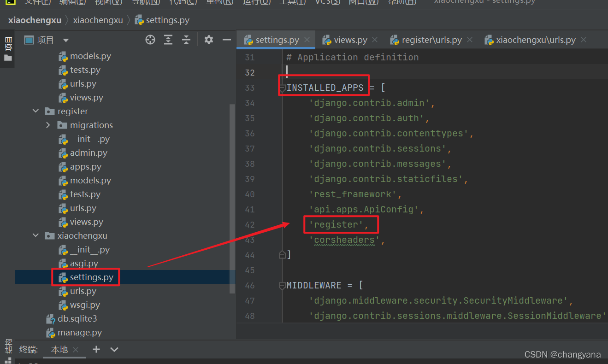Open apps.py under register folder

point(86,166)
